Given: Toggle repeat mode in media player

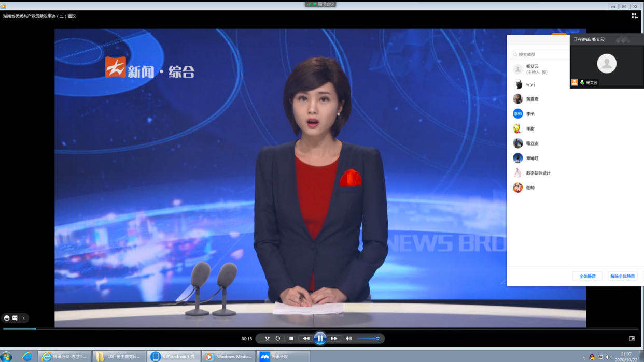Looking at the screenshot, I should (x=278, y=338).
